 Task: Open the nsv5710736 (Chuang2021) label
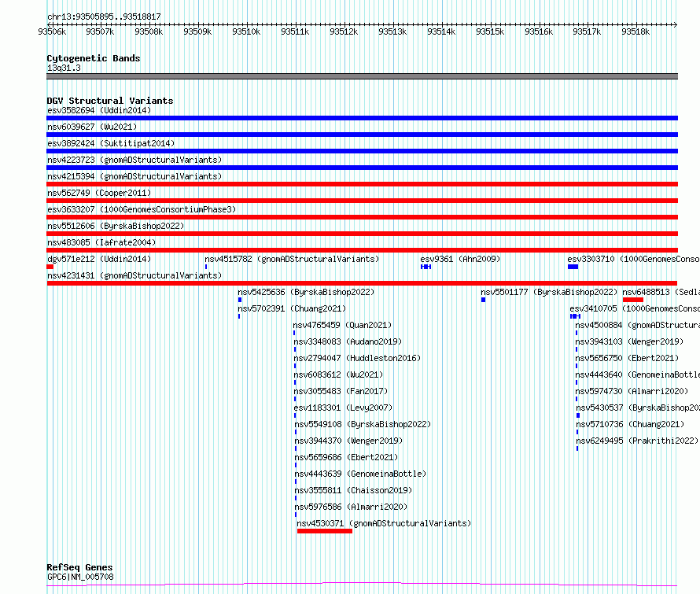[x=630, y=424]
